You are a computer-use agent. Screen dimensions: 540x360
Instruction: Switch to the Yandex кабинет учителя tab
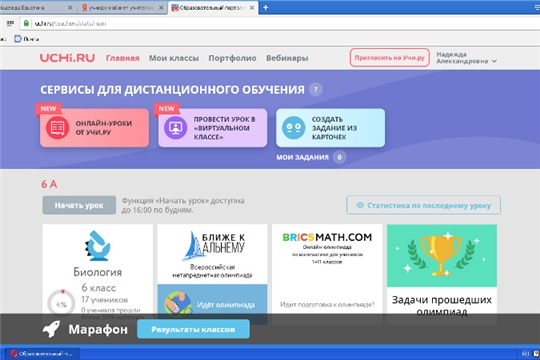pyautogui.click(x=122, y=8)
